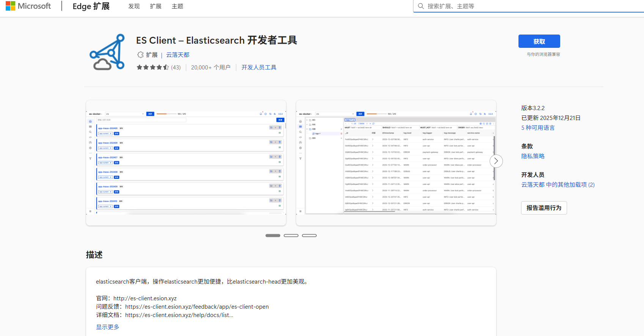Open the 开发人员工具 category link
The width and height of the screenshot is (644, 336).
tap(259, 67)
